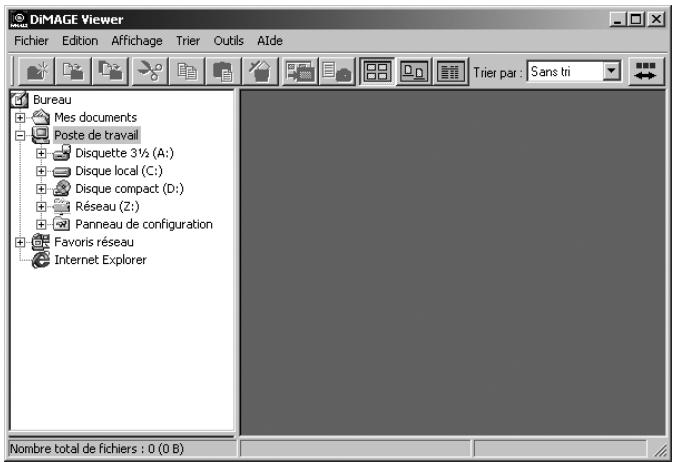Image resolution: width=673 pixels, height=462 pixels.
Task: Toggle the ascending/descending sort order button
Action: pos(646,71)
